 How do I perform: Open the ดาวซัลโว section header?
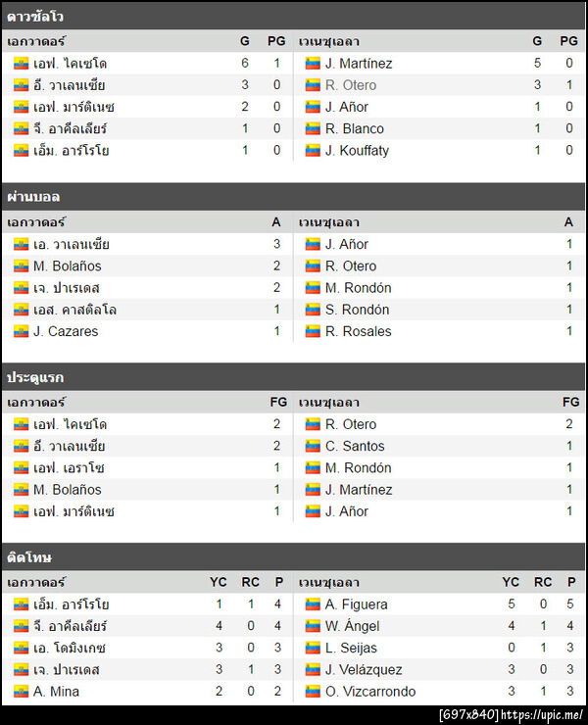pyautogui.click(x=34, y=17)
